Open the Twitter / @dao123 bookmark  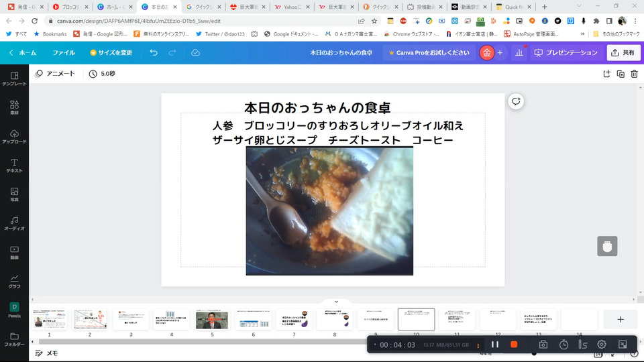[x=220, y=34]
